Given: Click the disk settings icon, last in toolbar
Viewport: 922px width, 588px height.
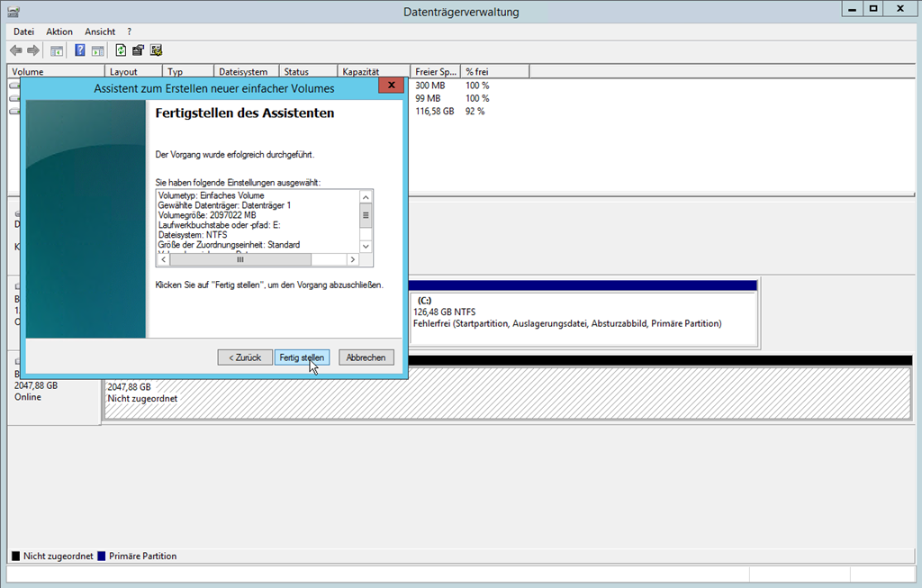Looking at the screenshot, I should pos(156,50).
